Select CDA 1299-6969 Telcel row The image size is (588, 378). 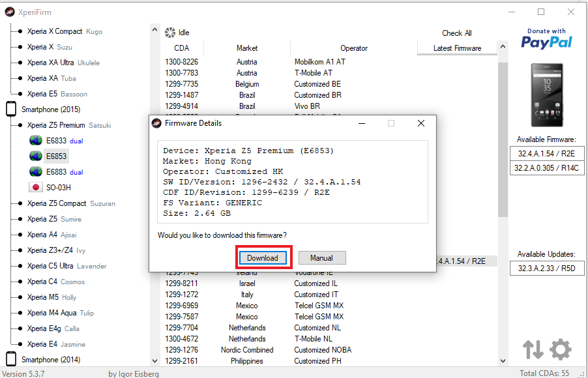pos(329,305)
